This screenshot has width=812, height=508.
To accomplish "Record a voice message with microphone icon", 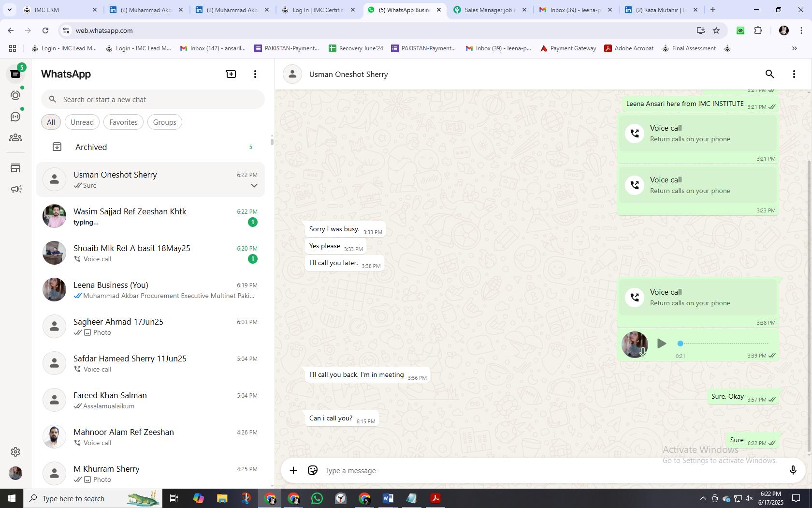I will tap(793, 470).
